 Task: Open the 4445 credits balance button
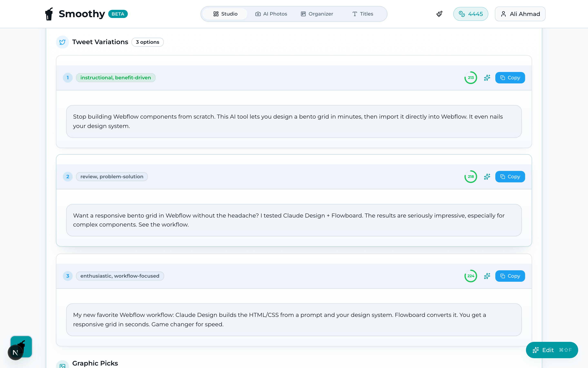pos(471,14)
